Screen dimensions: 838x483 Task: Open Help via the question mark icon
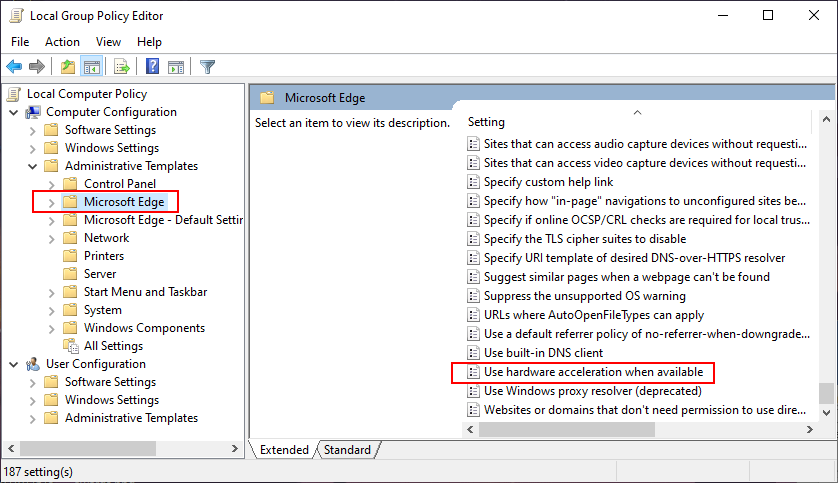[153, 67]
